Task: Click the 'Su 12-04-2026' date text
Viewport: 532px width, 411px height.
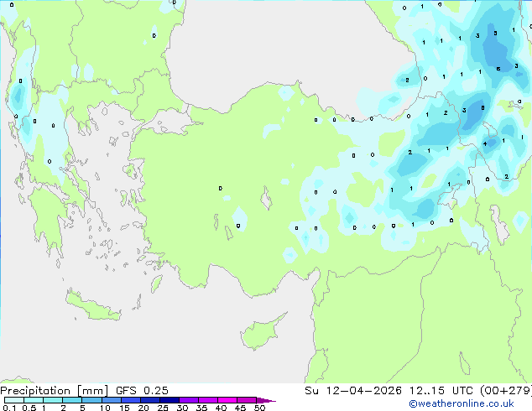Action: (353, 391)
